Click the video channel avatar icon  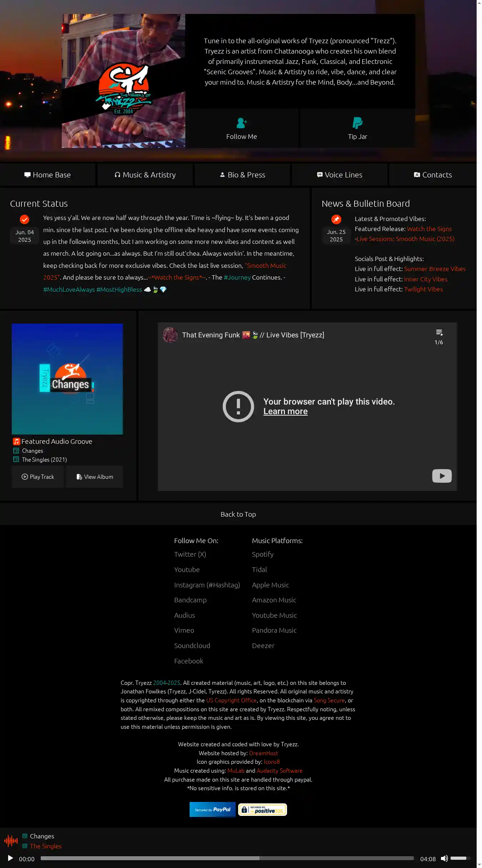point(170,335)
